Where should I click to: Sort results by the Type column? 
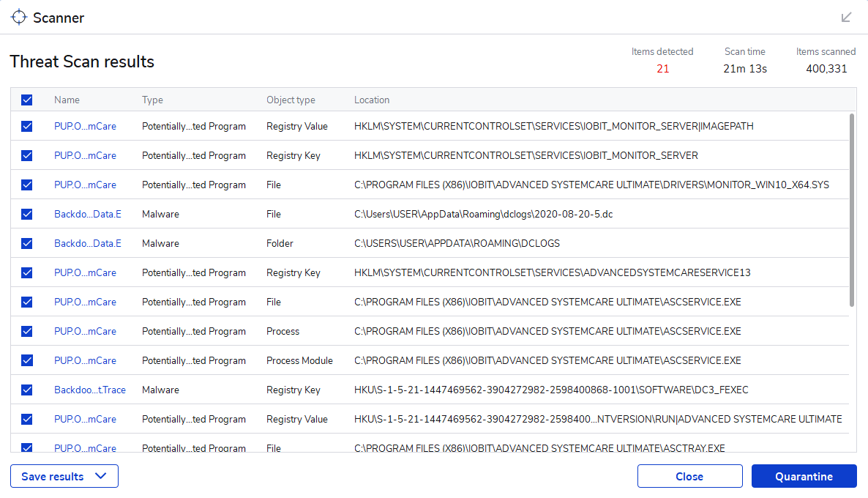152,100
